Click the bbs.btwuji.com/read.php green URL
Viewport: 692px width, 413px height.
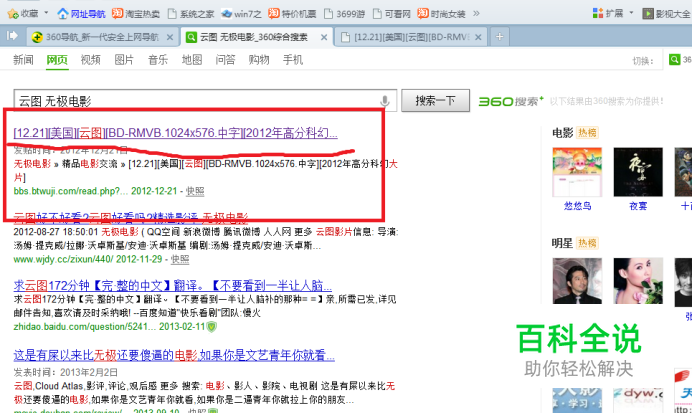(x=71, y=191)
